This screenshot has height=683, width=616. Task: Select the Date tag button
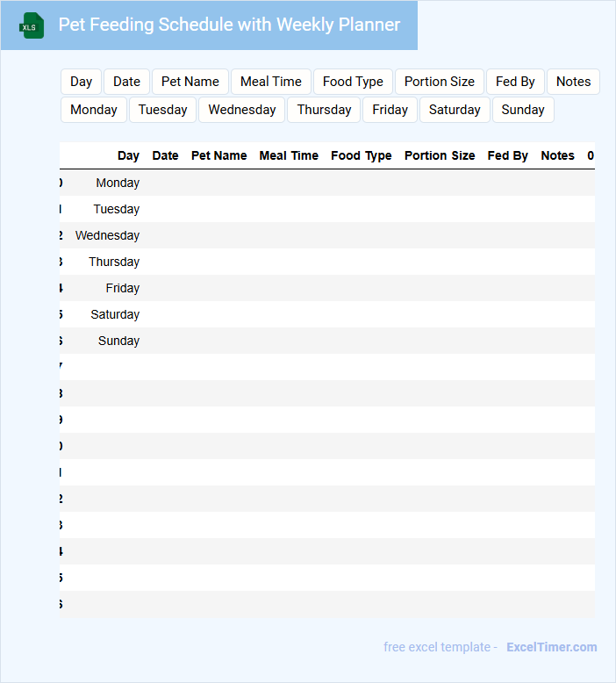click(x=126, y=82)
